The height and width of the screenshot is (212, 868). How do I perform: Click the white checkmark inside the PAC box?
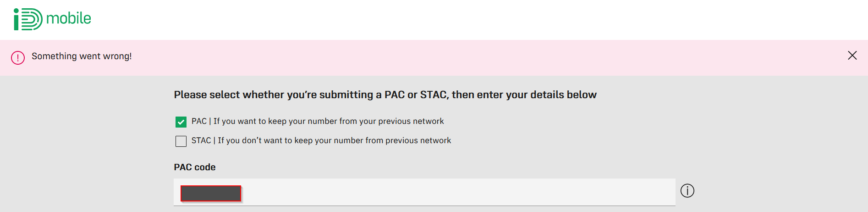tap(181, 122)
